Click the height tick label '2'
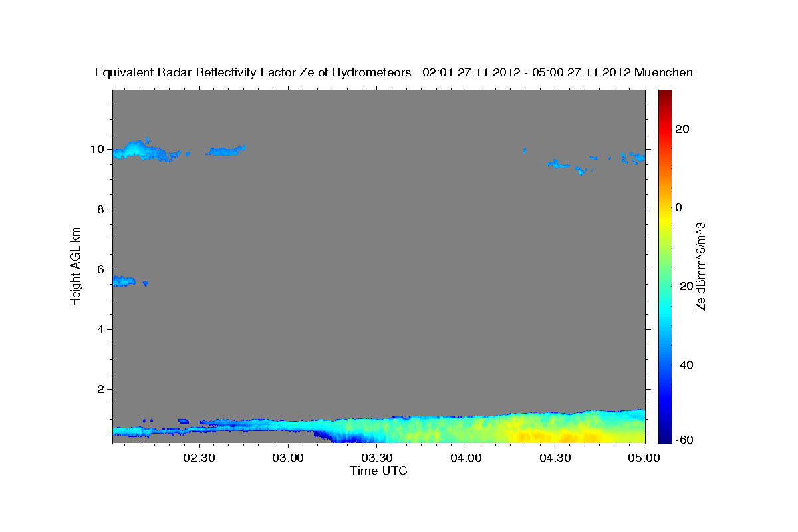The image size is (798, 532). pyautogui.click(x=101, y=389)
